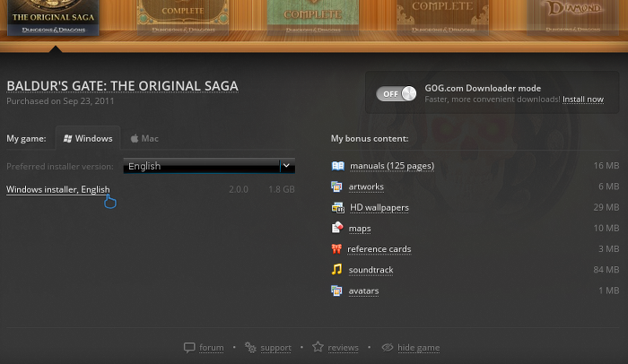Select the green Complete game cover
Screen dimensions: 628x364
point(313,17)
